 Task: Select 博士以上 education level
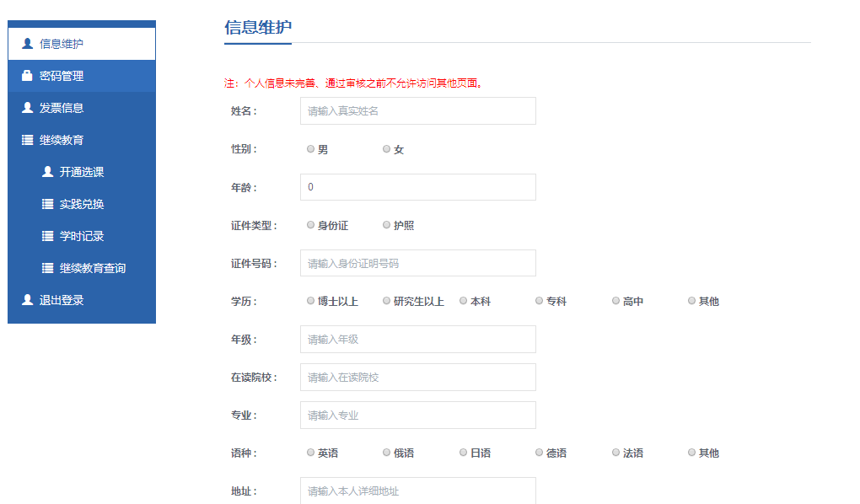[310, 301]
